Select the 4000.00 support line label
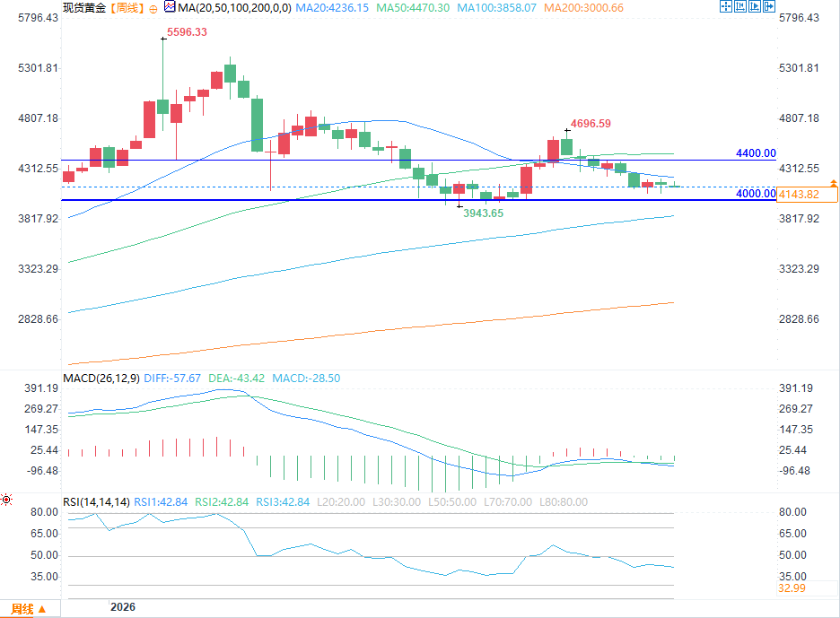Screen dimensions: 840x618 [x=756, y=194]
